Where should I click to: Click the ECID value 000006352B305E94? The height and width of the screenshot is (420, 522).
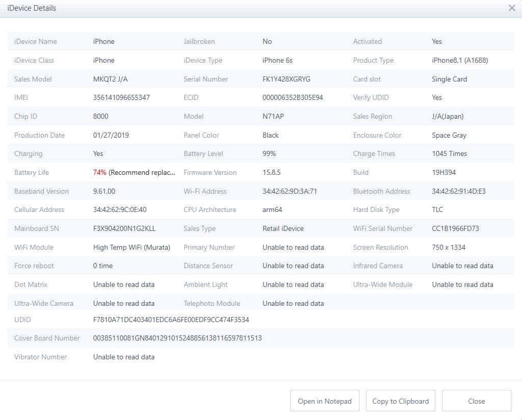(x=293, y=97)
